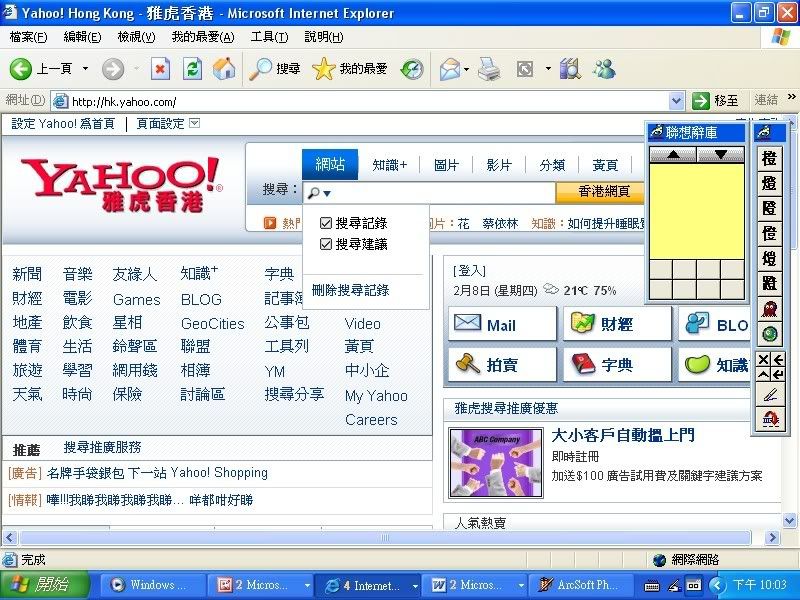This screenshot has height=600, width=800.
Task: Open the address bar URL dropdown
Action: pos(676,101)
